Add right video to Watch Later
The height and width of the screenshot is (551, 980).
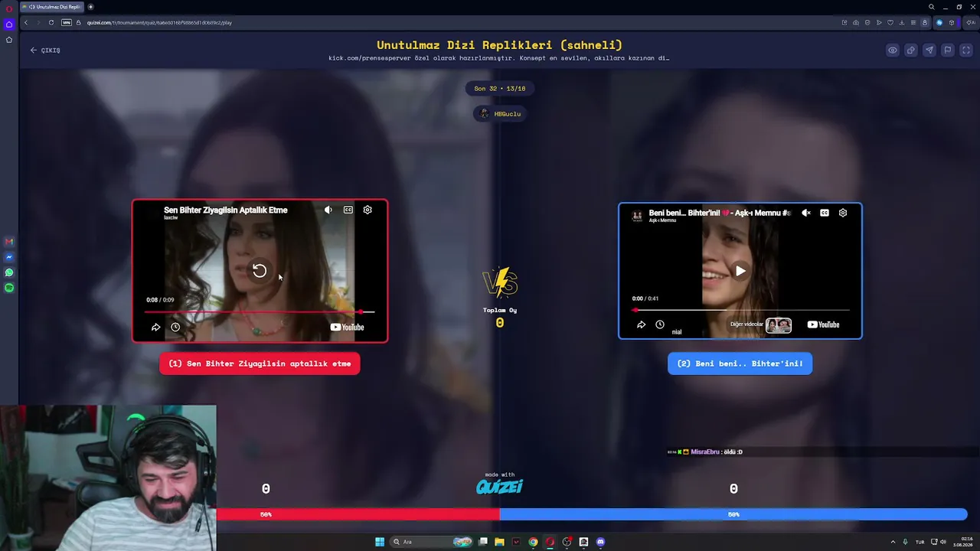point(660,324)
